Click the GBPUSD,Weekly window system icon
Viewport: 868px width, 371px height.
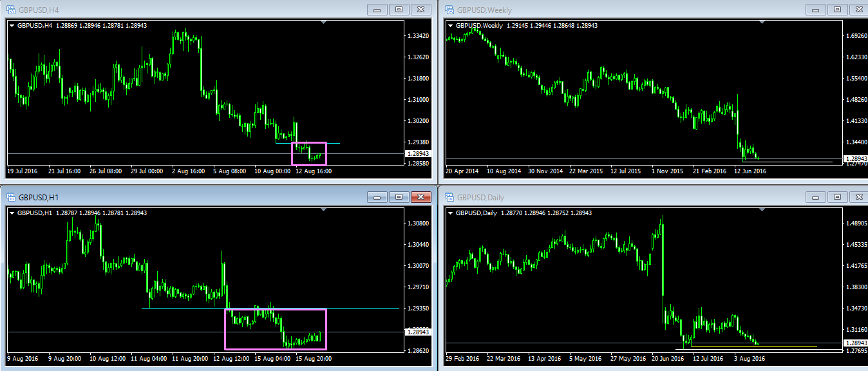449,10
